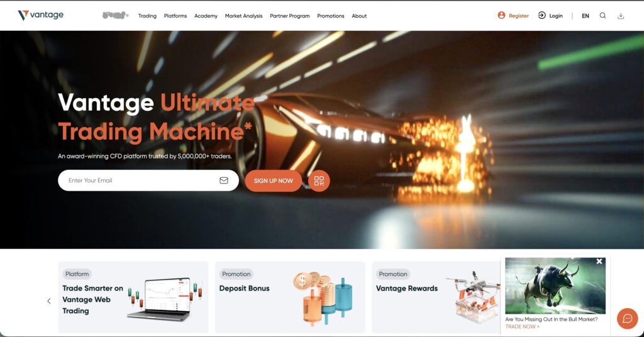Image resolution: width=644 pixels, height=337 pixels.
Task: Click the Vantage logo
Action: pos(41,15)
